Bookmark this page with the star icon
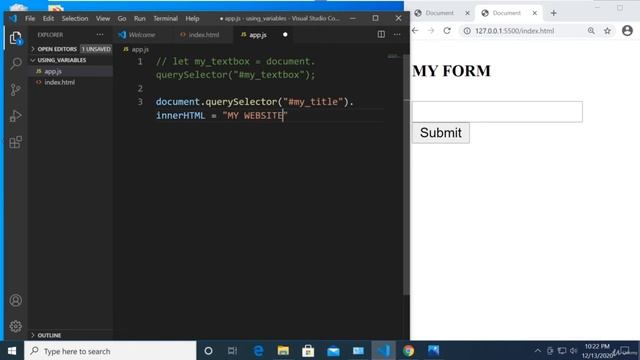The width and height of the screenshot is (640, 360). pyautogui.click(x=607, y=31)
